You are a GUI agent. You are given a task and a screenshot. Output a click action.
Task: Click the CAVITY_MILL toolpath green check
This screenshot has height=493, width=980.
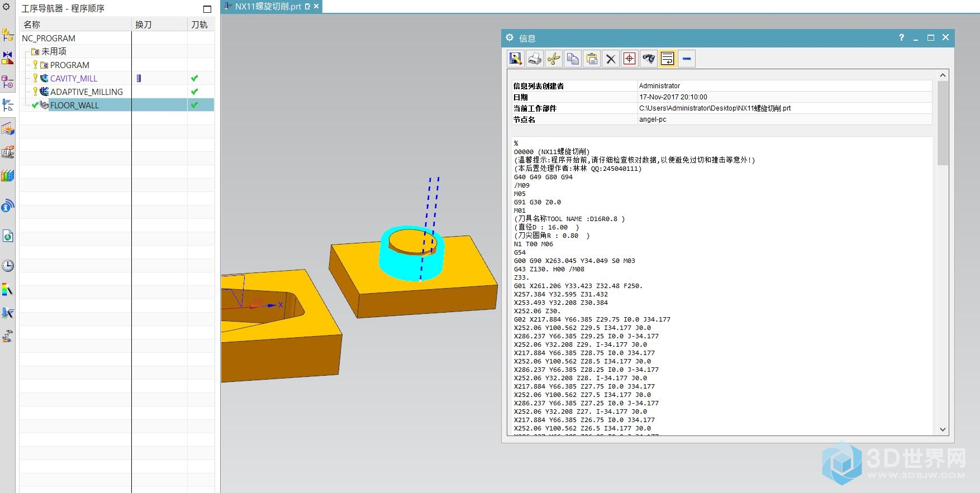pos(194,78)
